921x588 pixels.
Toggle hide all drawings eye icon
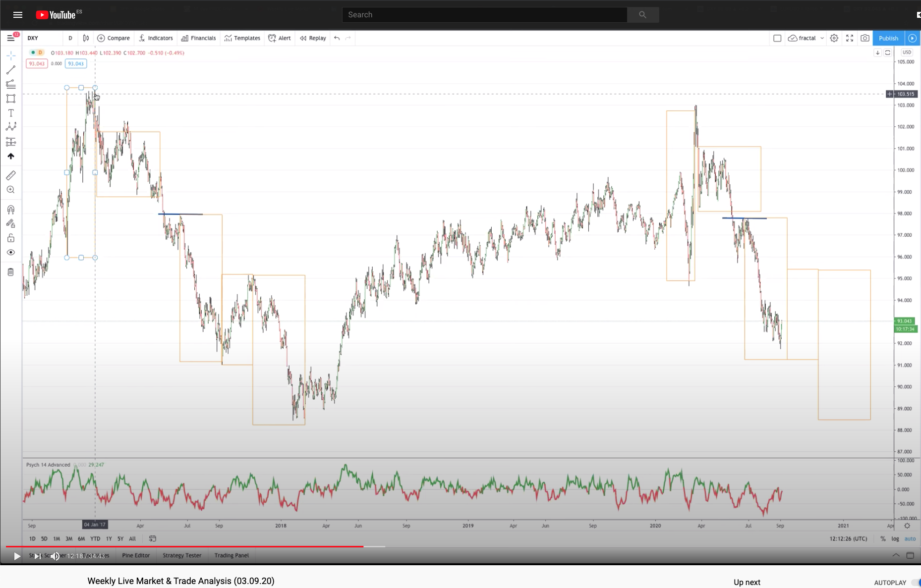(11, 253)
